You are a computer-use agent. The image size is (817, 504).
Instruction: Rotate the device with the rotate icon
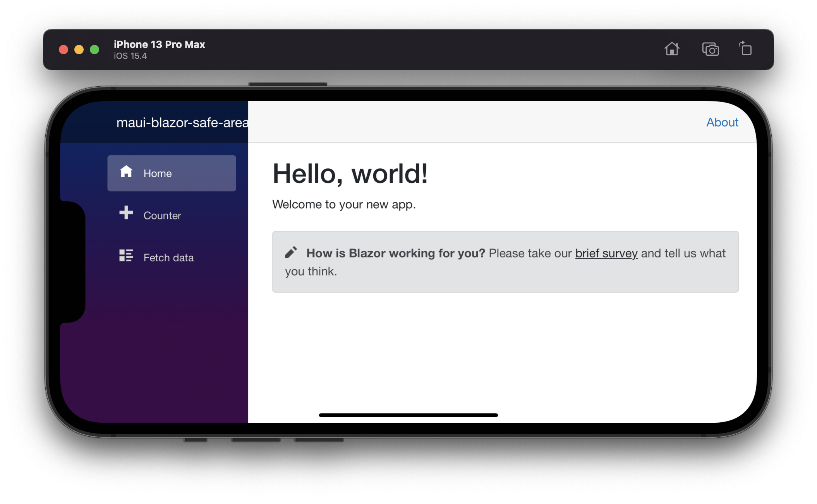coord(745,49)
